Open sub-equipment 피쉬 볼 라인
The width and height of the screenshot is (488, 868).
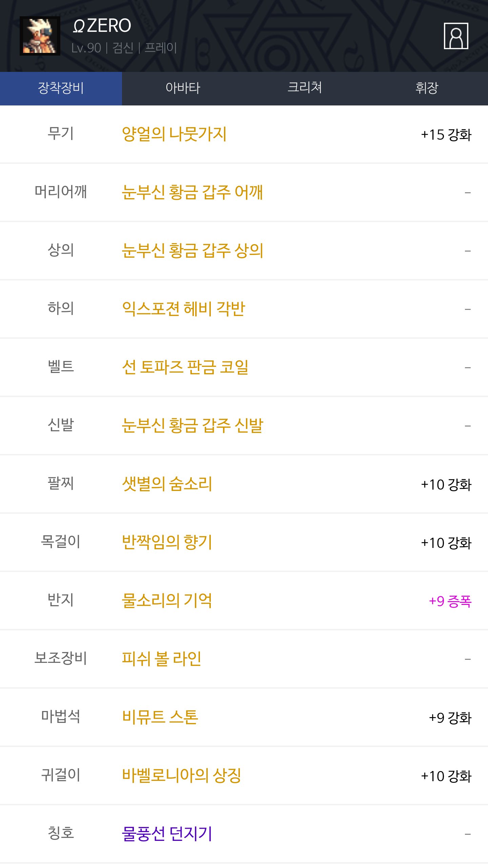tap(162, 659)
